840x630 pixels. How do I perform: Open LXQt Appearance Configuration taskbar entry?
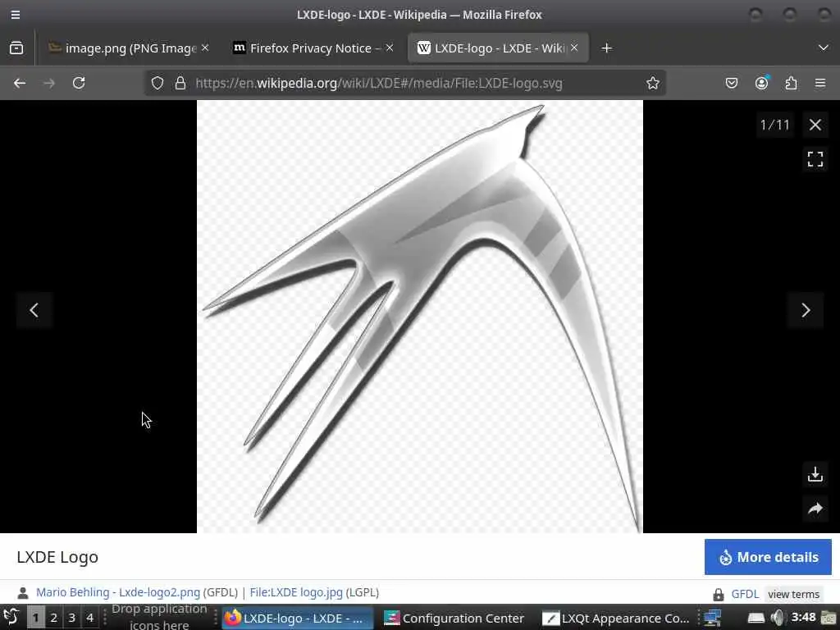616,619
